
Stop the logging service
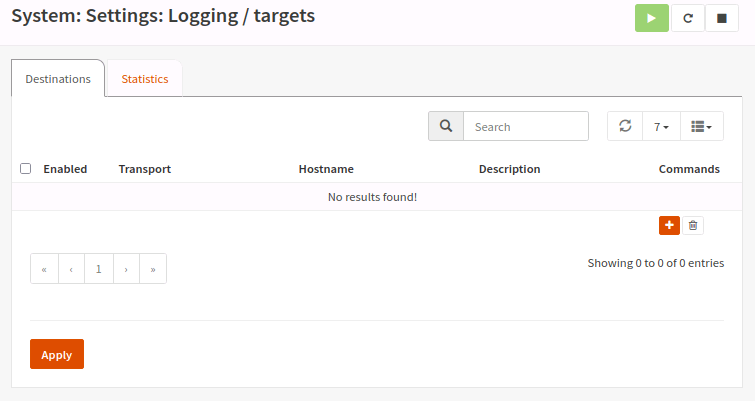point(721,18)
